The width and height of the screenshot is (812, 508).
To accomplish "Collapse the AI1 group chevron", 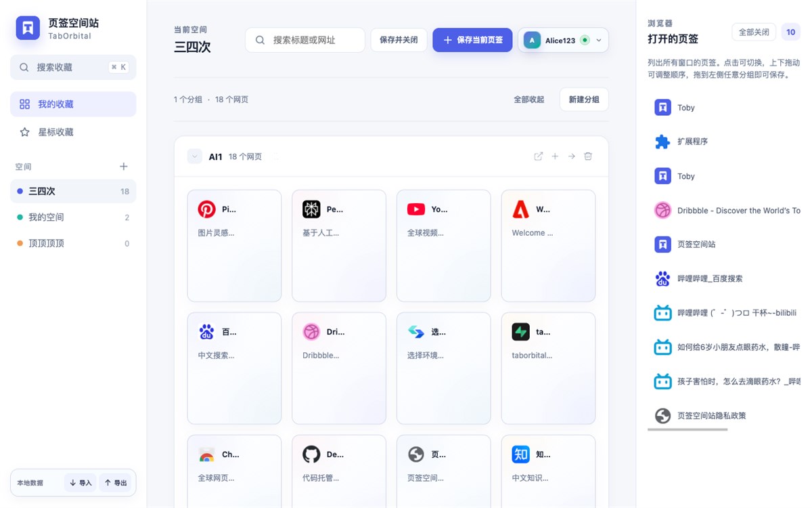I will 195,156.
